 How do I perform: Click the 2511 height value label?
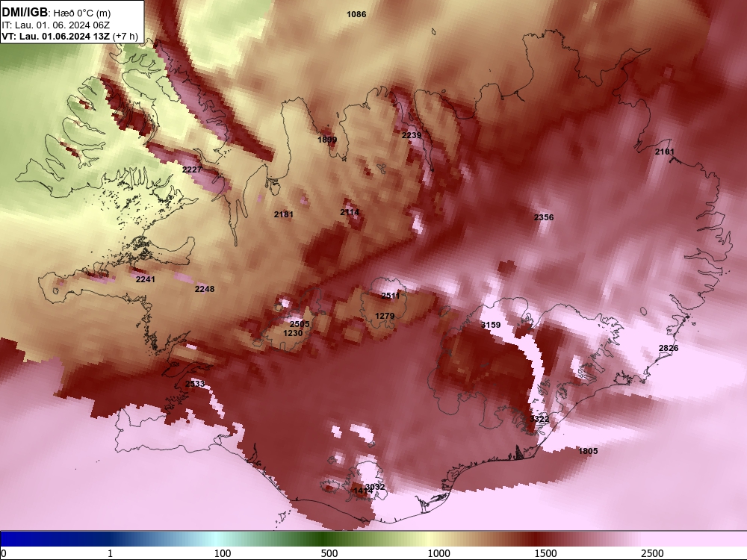[x=391, y=296]
